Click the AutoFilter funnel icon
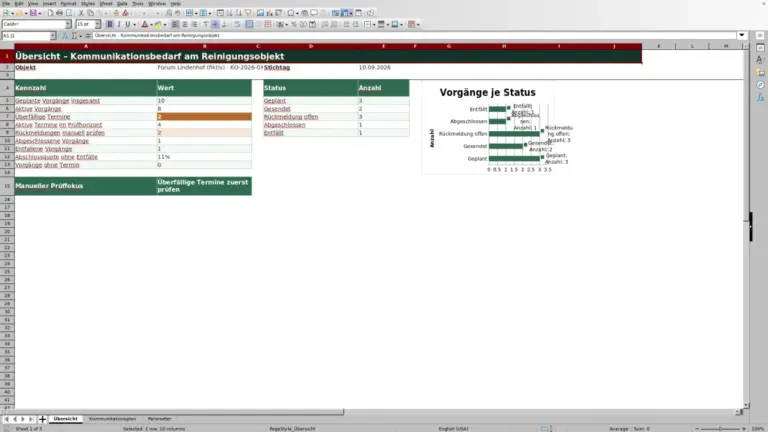 tap(248, 13)
